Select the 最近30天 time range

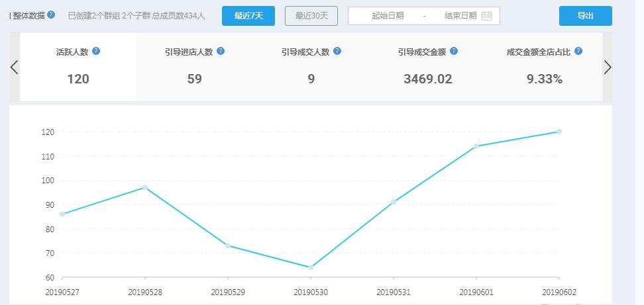tap(311, 16)
